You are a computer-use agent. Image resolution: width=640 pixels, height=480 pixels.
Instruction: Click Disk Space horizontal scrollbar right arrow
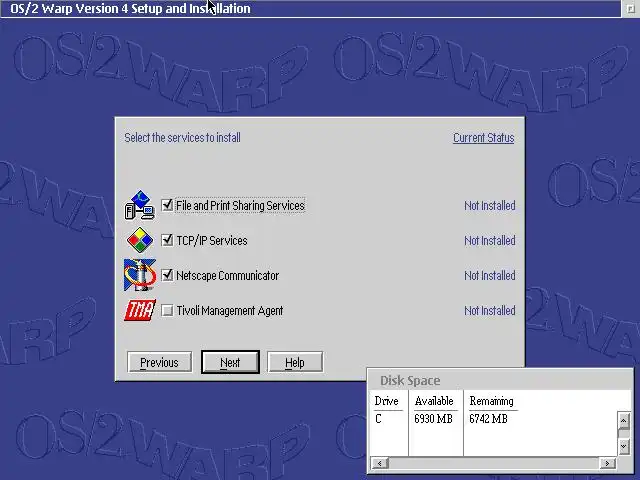pos(608,463)
